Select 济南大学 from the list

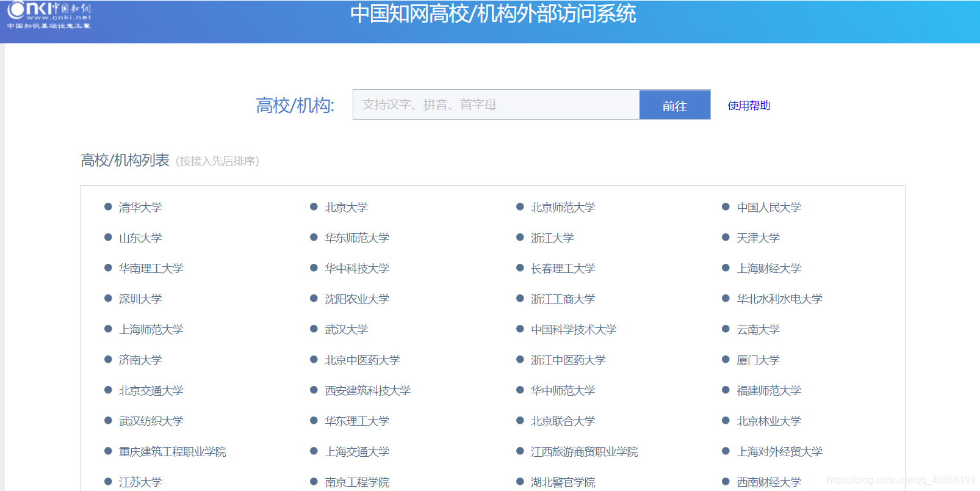[x=140, y=360]
